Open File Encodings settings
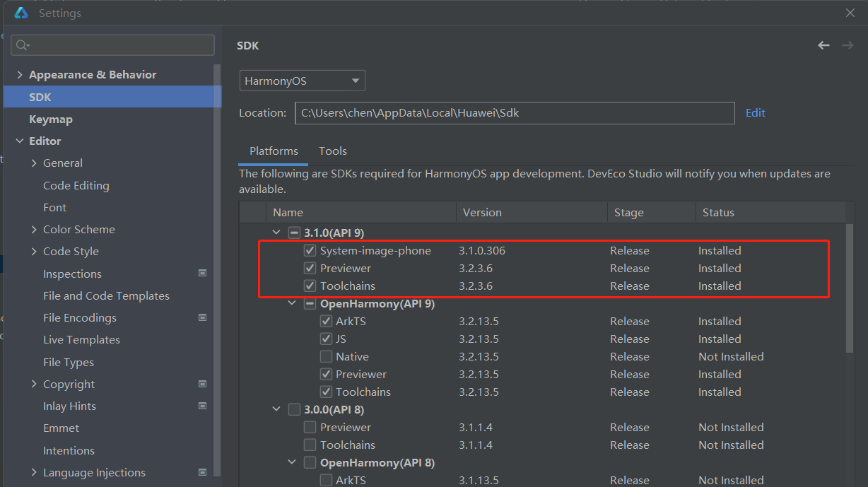Screen dimensions: 868x487 (80, 317)
